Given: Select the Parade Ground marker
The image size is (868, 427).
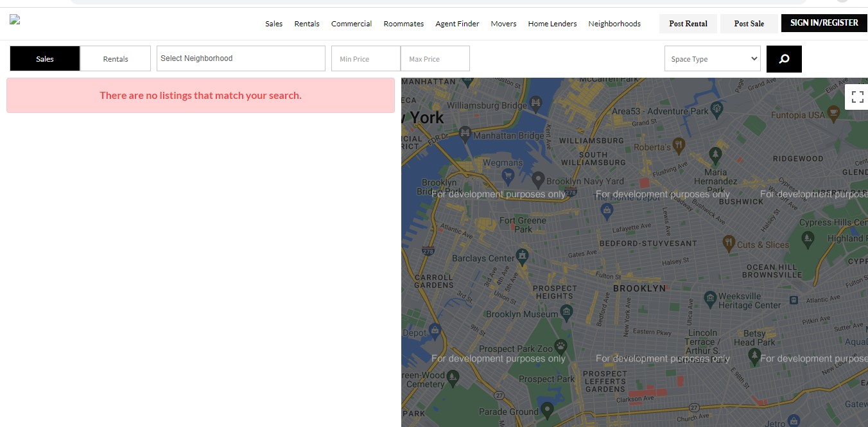Looking at the screenshot, I should click(547, 409).
